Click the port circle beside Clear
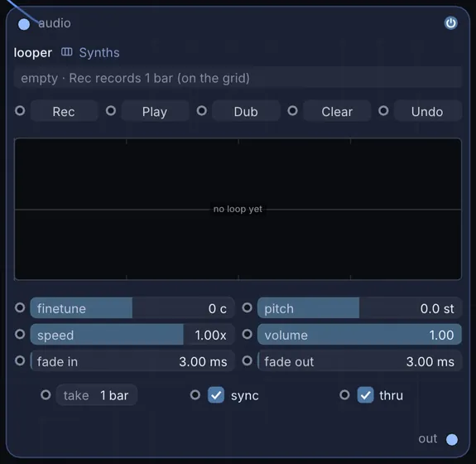Screen dimensions: 476x464 pos(293,110)
